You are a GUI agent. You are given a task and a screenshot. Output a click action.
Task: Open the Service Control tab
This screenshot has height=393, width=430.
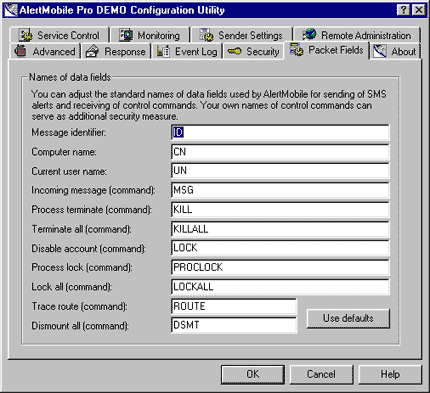tap(59, 35)
